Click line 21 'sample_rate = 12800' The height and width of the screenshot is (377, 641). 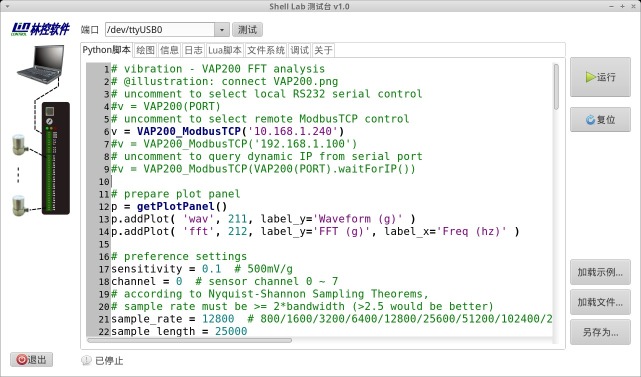coord(173,319)
